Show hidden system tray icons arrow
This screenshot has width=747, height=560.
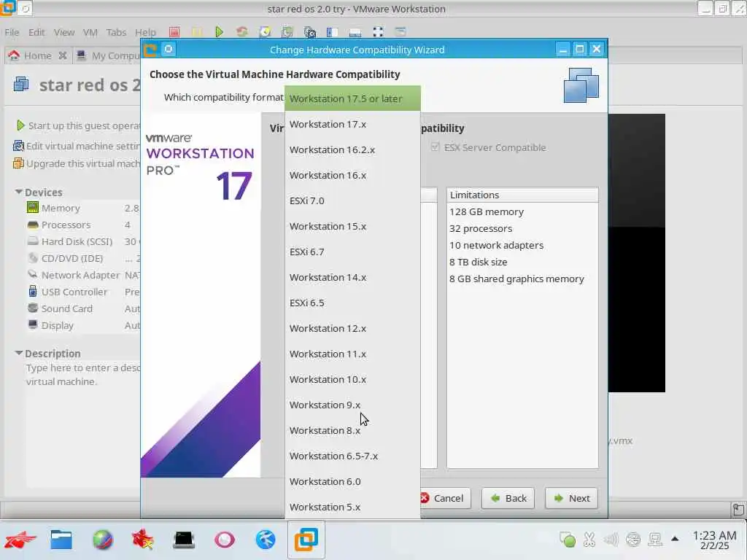click(675, 539)
